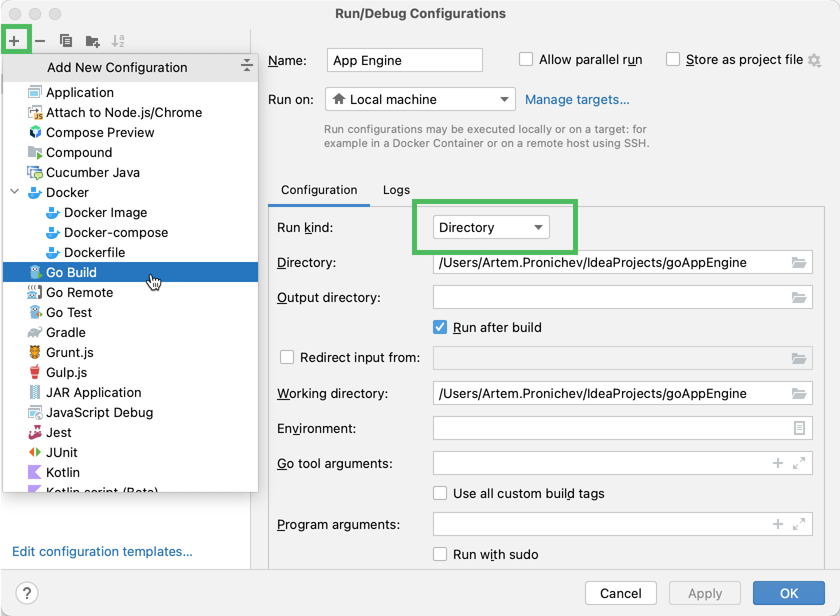Open the Run kind dropdown

click(490, 227)
